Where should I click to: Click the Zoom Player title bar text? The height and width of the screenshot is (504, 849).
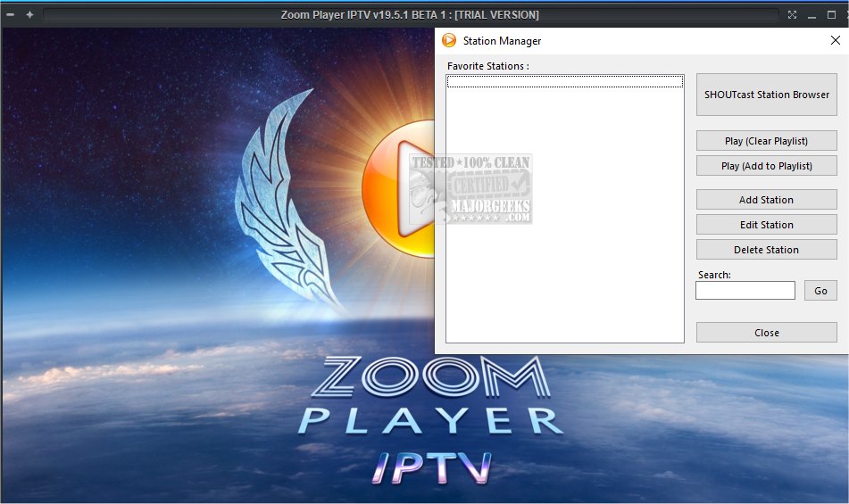click(x=410, y=15)
